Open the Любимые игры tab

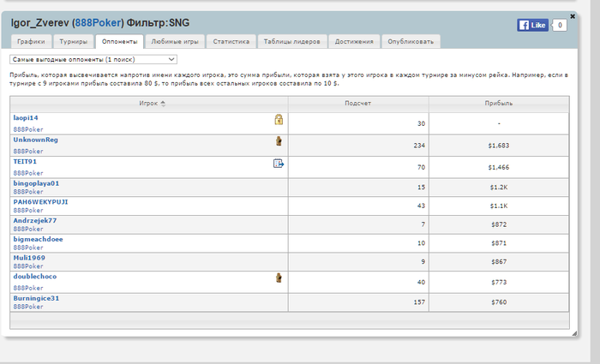tap(175, 41)
